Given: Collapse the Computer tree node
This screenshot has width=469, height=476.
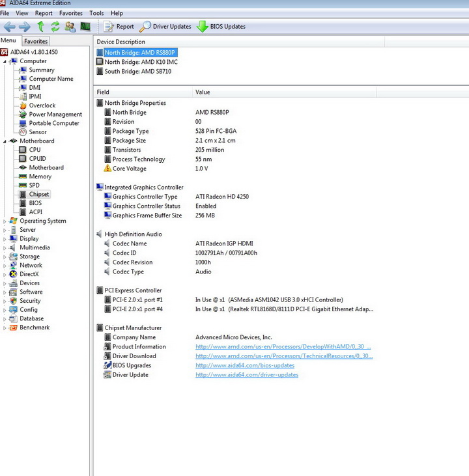Looking at the screenshot, I should pyautogui.click(x=5, y=62).
